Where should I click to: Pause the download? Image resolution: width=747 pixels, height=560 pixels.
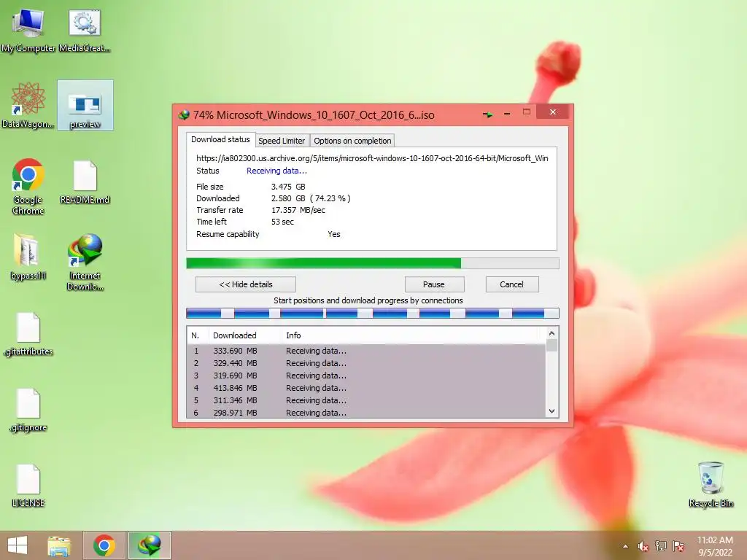(434, 284)
